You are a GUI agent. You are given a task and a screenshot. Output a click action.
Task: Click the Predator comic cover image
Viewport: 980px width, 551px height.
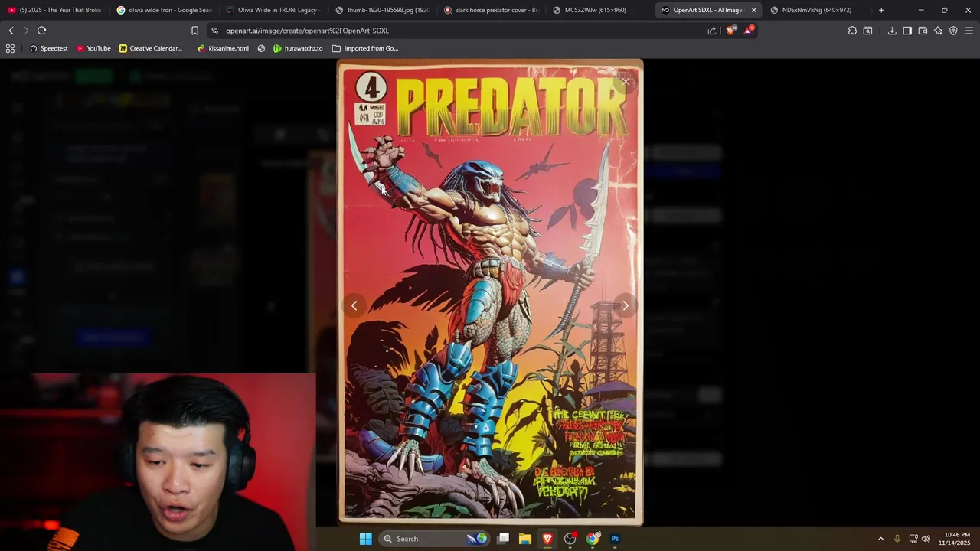490,292
